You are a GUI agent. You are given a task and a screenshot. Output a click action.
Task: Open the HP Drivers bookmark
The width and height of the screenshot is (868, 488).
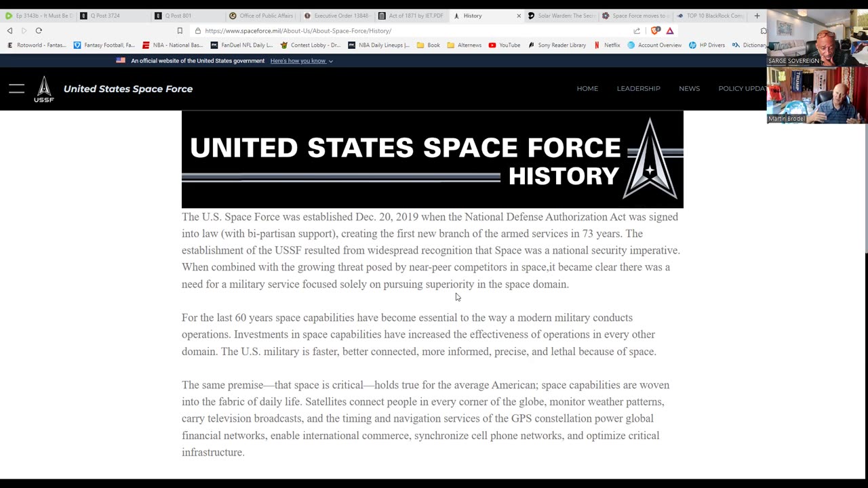707,45
